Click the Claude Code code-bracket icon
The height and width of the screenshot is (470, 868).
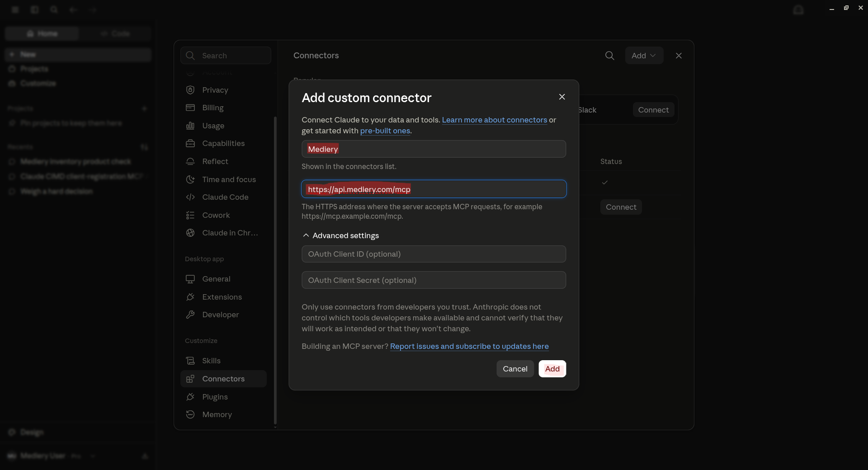point(190,197)
